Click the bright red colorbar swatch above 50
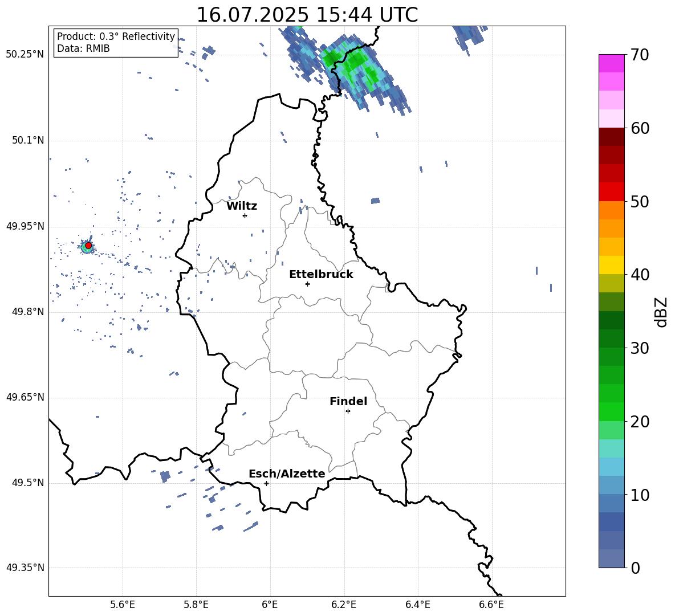Image resolution: width=675 pixels, height=616 pixels. tap(612, 192)
